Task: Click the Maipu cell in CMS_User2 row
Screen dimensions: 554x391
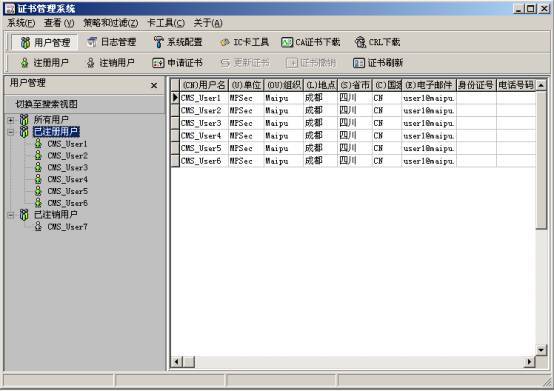Action: [283, 111]
